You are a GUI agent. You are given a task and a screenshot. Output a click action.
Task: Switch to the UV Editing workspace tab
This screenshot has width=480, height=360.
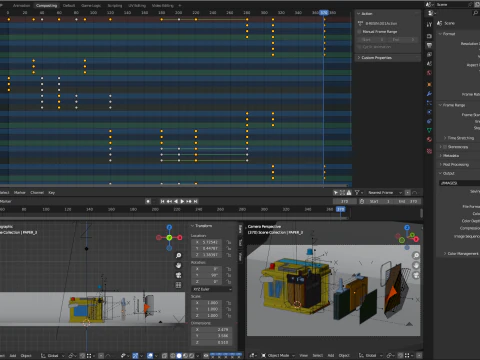point(137,6)
